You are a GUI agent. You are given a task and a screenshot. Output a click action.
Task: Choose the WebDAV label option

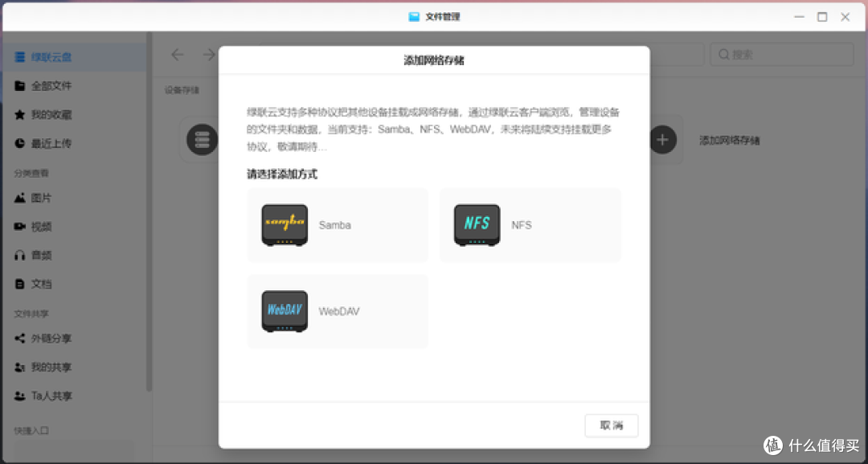coord(339,311)
